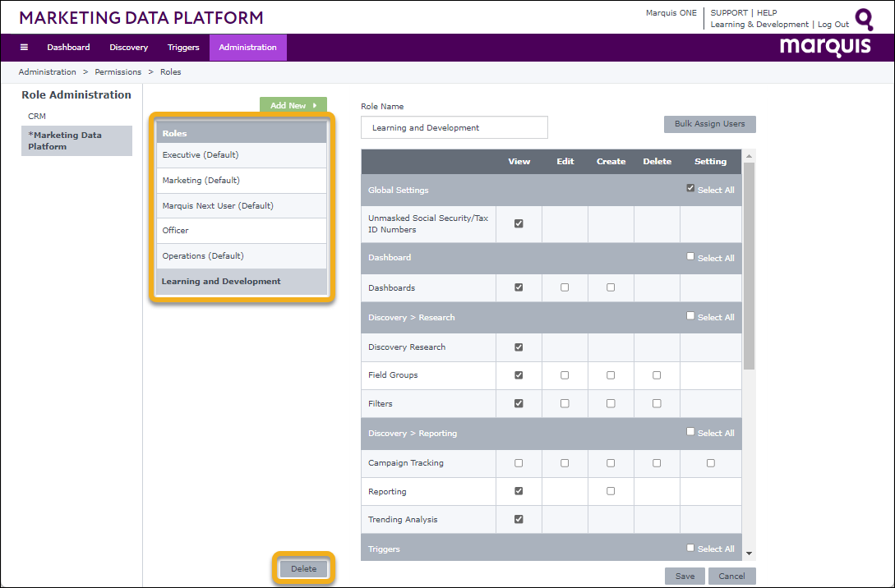Enable Setting for Campaign Tracking
The height and width of the screenshot is (588, 895).
[x=711, y=463]
